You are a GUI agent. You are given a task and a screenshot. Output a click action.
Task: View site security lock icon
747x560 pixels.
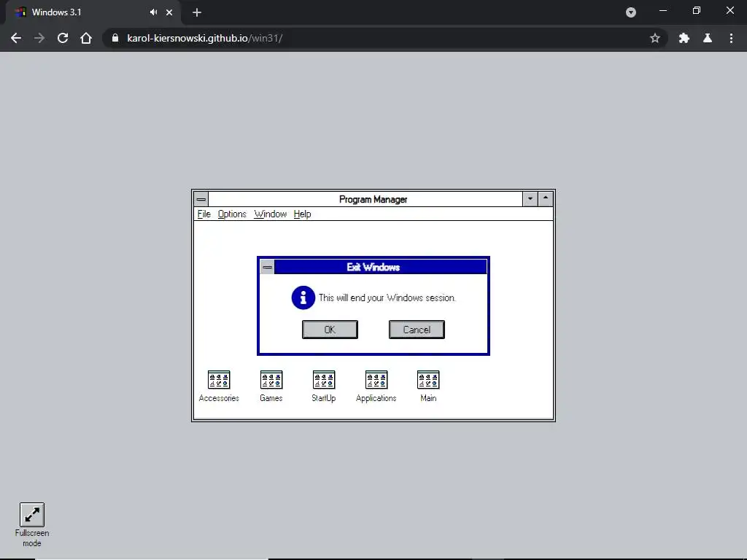coord(115,38)
